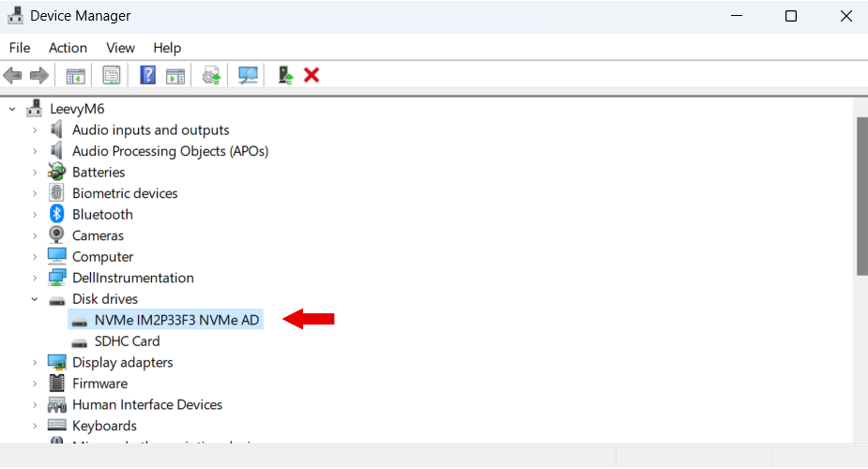Screen dimensions: 868x469
Task: Close the Device Manager window
Action: click(x=845, y=16)
